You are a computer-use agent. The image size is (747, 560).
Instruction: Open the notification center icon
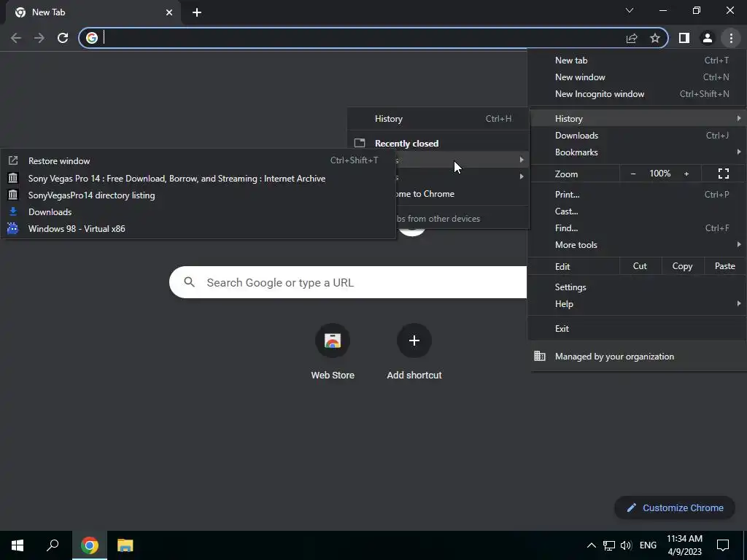(723, 545)
